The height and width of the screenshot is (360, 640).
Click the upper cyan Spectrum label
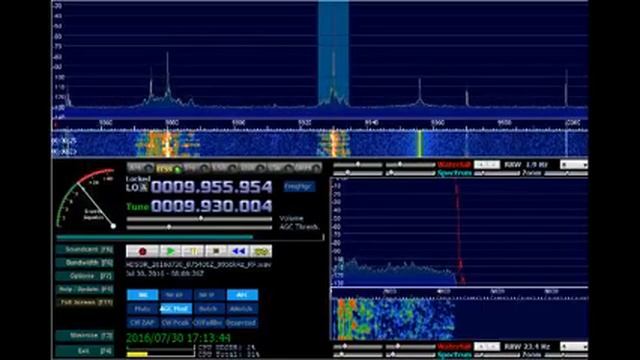click(x=454, y=173)
